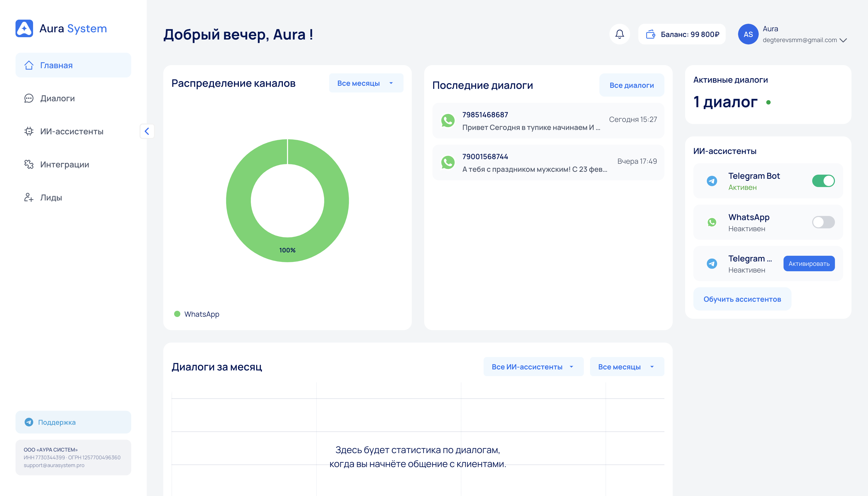Click the Telegram icon next to Telegram Bot

coord(712,181)
